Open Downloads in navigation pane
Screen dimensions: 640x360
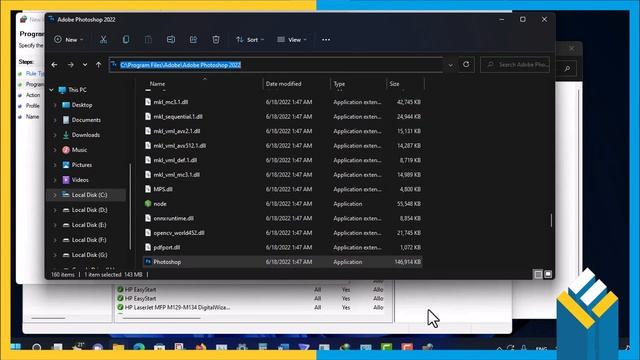click(86, 135)
